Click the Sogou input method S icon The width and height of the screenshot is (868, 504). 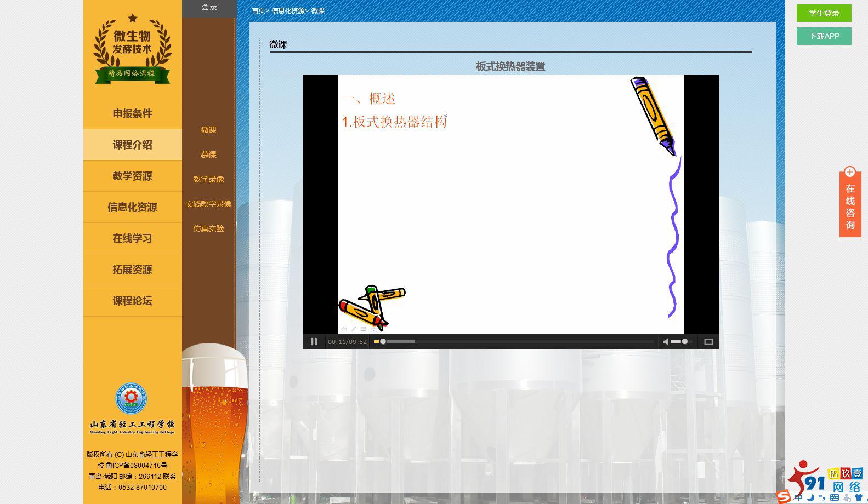pyautogui.click(x=784, y=497)
